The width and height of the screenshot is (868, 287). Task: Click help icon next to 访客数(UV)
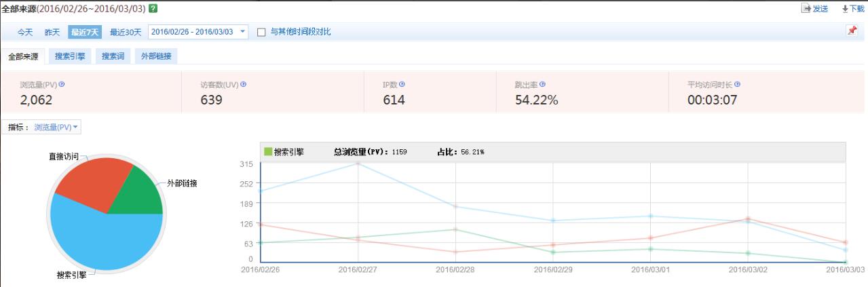point(244,85)
